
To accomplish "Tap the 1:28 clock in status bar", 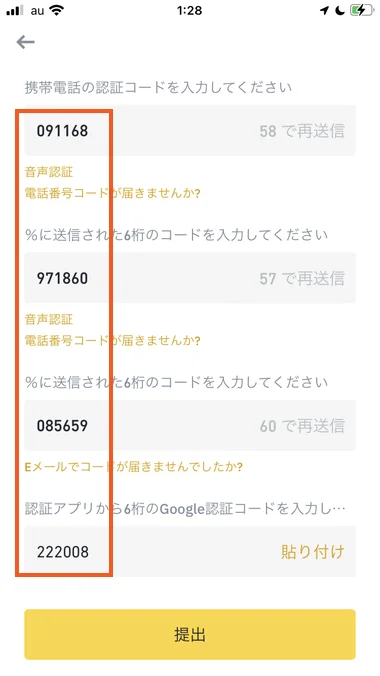I will (x=190, y=10).
